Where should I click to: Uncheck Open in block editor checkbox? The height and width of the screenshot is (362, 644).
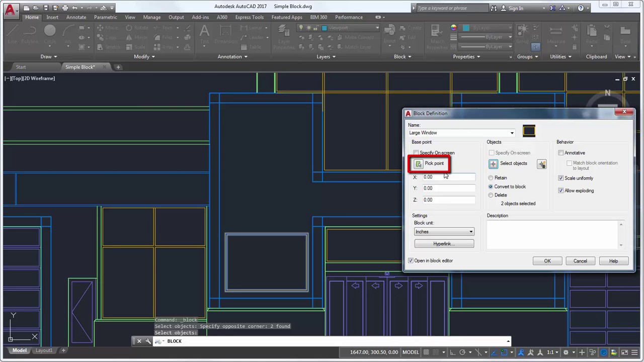411,260
